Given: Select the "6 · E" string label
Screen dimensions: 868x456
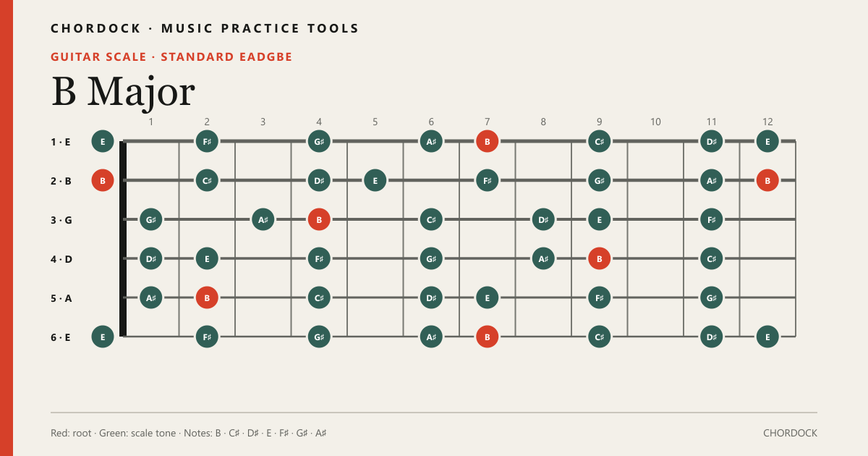Looking at the screenshot, I should 61,337.
